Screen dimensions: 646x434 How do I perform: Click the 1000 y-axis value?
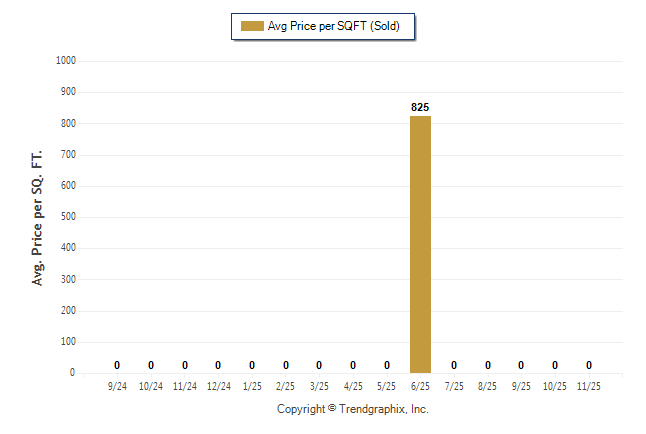click(67, 61)
